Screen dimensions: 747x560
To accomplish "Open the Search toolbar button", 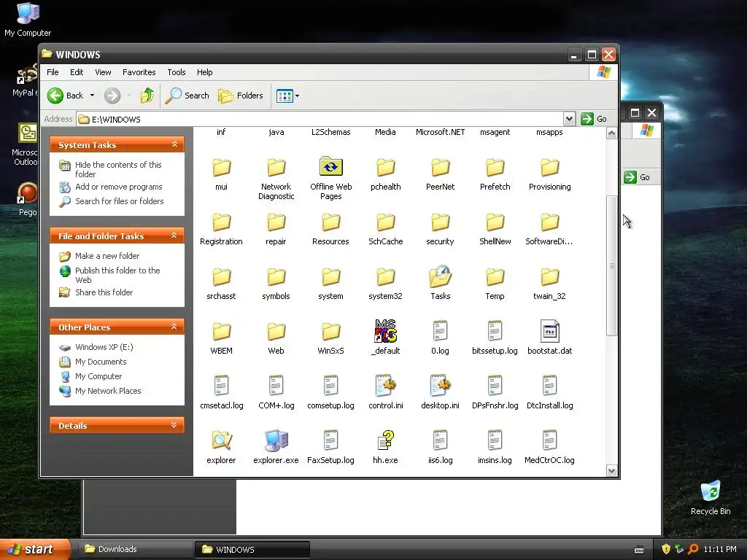I will 187,96.
